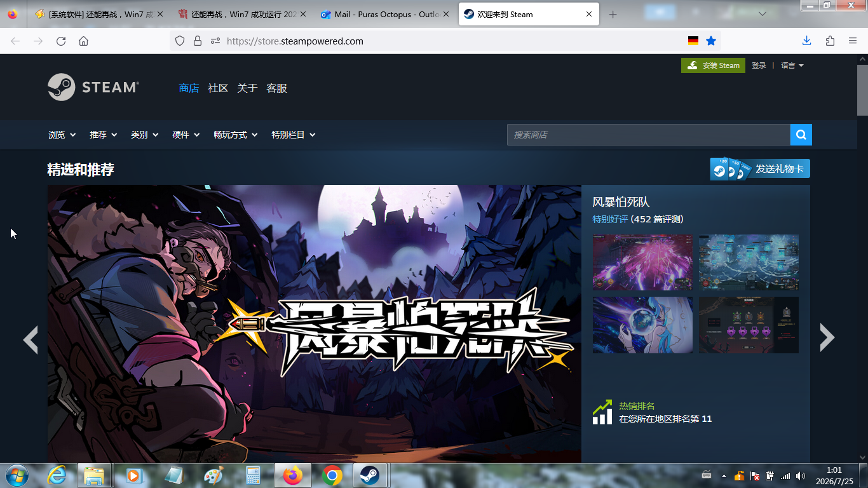Open the blue-haired girl with orb screenshot thumbnail
The image size is (868, 488).
coord(642,325)
